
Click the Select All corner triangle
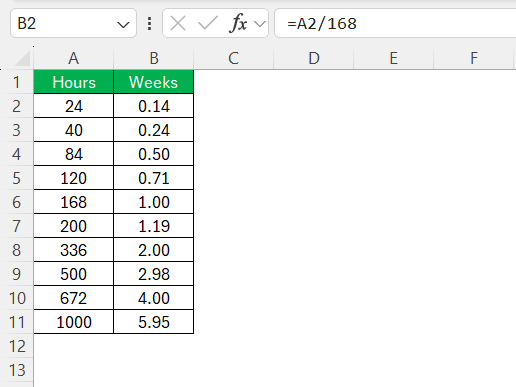pos(23,59)
